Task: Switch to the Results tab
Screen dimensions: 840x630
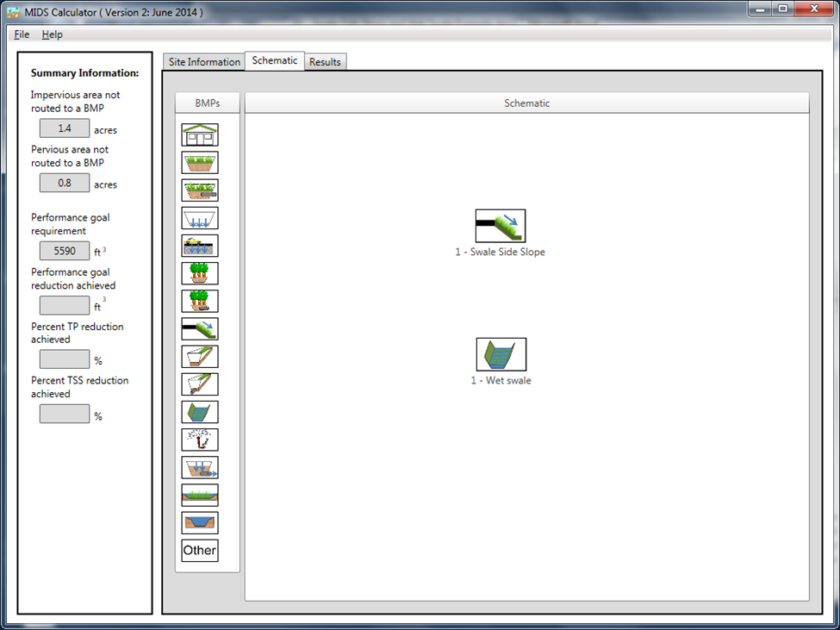Action: click(x=325, y=62)
